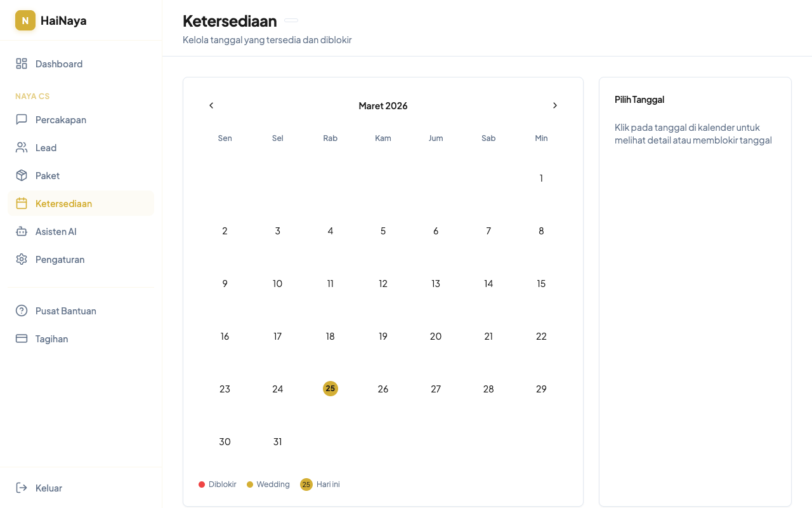Click the Percakapan chat bubble icon

pos(22,119)
